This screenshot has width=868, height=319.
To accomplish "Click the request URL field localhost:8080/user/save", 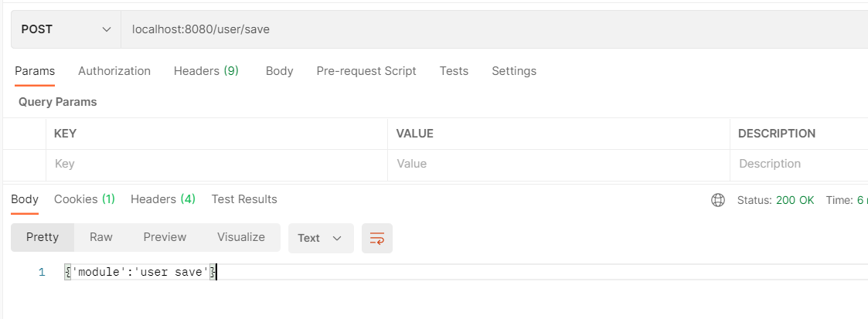I will click(x=464, y=29).
